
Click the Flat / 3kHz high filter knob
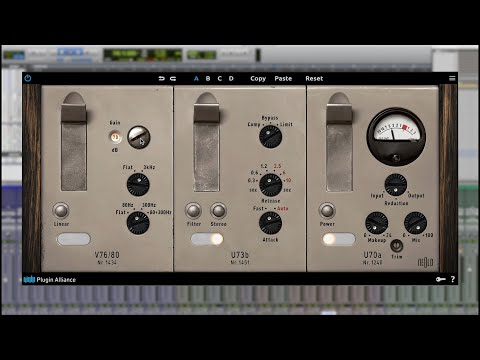[138, 185]
